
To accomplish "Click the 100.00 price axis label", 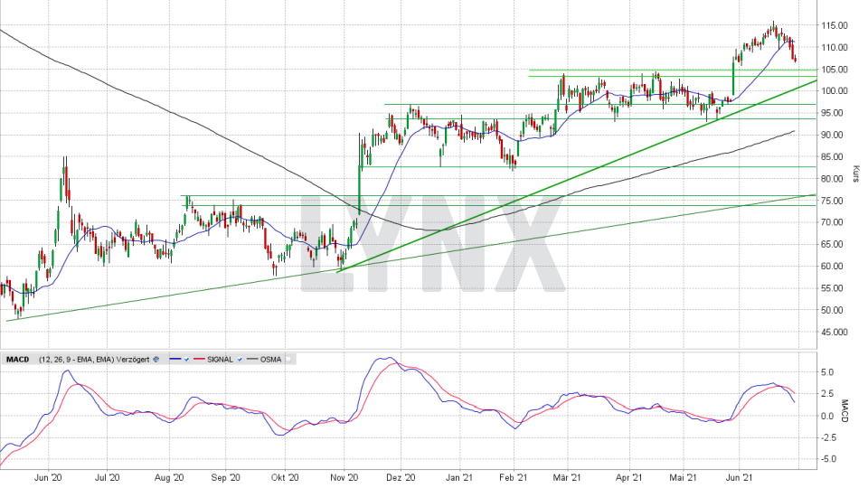I will coord(835,91).
